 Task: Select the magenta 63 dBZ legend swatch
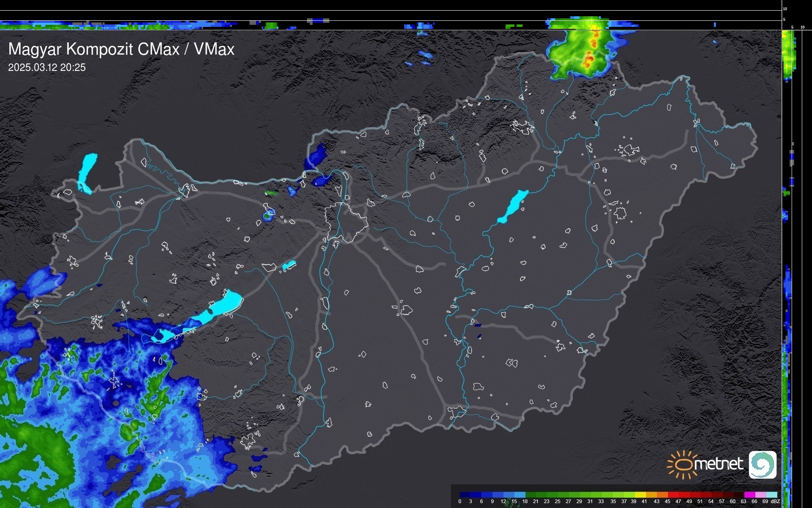click(749, 495)
